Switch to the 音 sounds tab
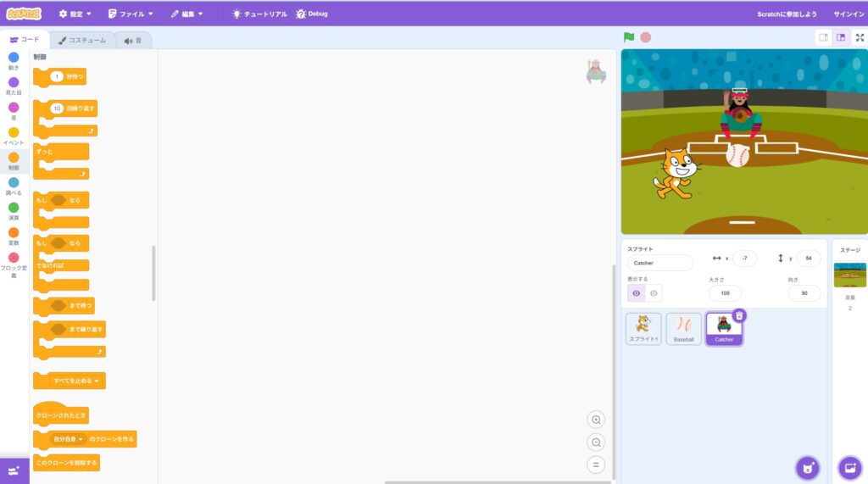This screenshot has height=484, width=868. pos(133,41)
